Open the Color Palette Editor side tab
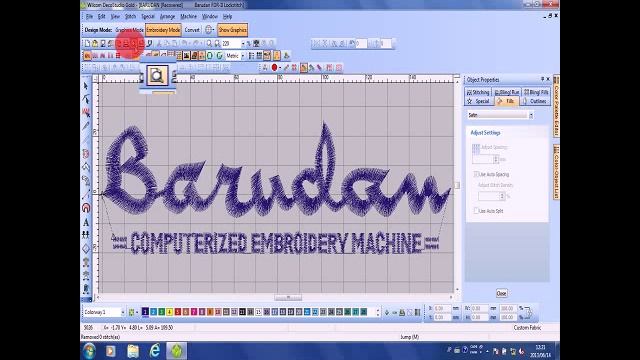This screenshot has height=360, width=640. pyautogui.click(x=556, y=106)
